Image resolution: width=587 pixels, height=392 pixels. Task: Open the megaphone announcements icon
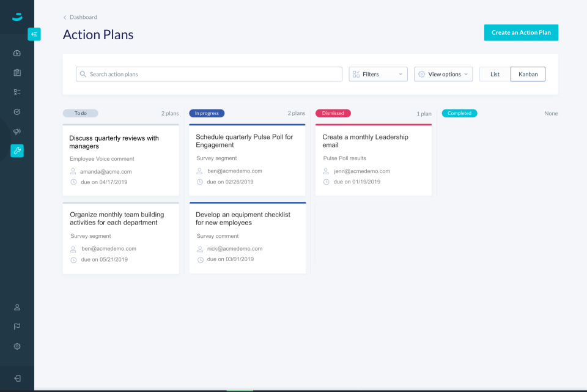tap(17, 131)
